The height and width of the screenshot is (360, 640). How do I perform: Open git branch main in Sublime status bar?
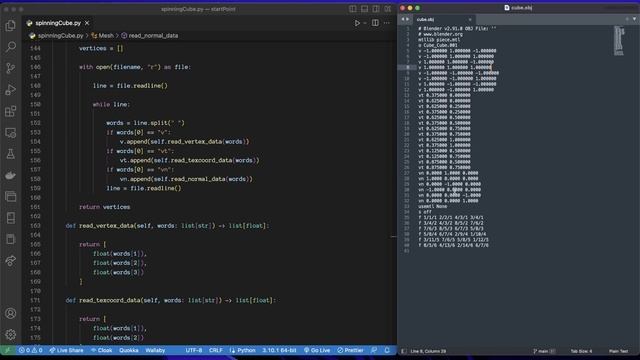[x=543, y=351]
